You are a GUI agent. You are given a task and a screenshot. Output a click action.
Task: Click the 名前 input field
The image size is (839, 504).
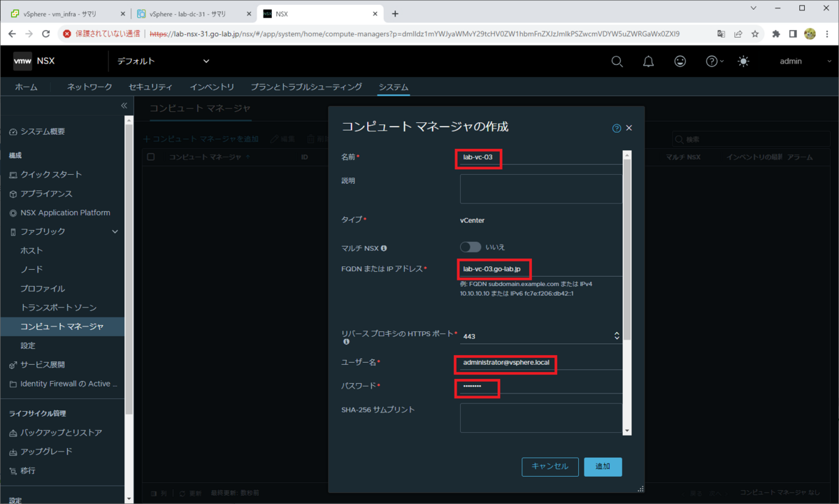[x=540, y=157]
